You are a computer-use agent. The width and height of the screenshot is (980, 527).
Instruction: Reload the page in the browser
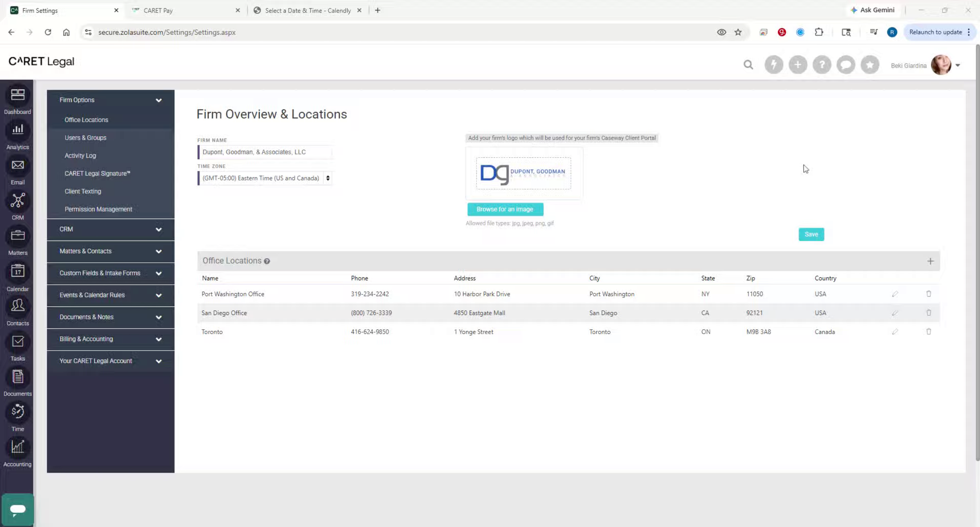click(x=48, y=32)
